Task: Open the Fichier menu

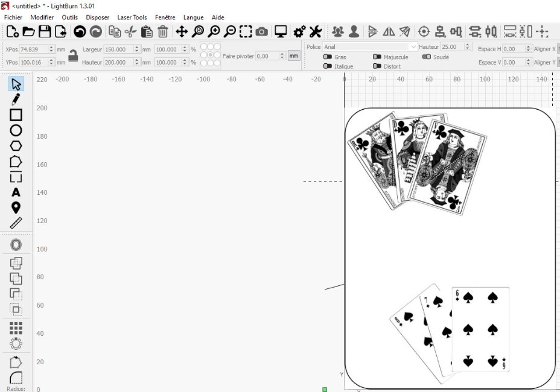Action: pos(13,17)
